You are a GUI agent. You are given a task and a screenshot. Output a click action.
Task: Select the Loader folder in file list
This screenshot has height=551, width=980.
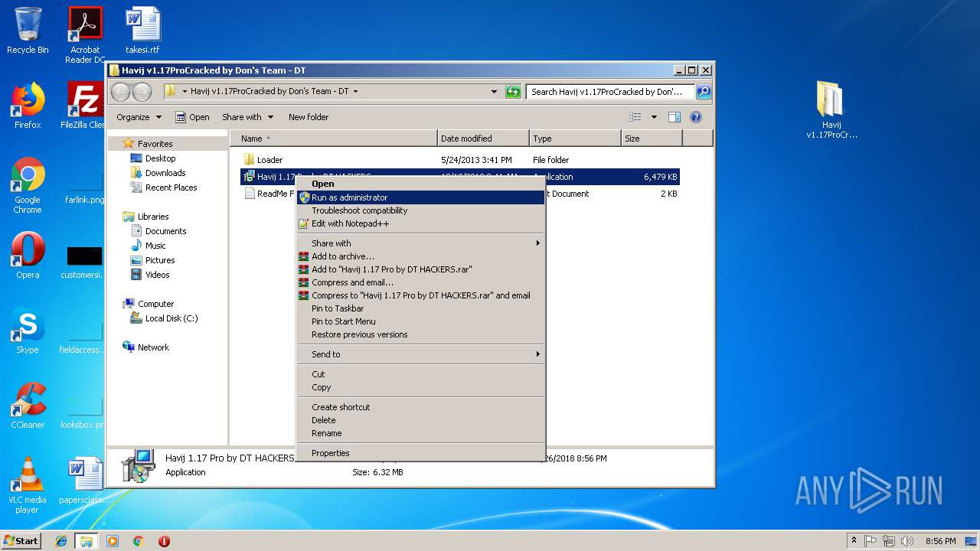pyautogui.click(x=263, y=160)
